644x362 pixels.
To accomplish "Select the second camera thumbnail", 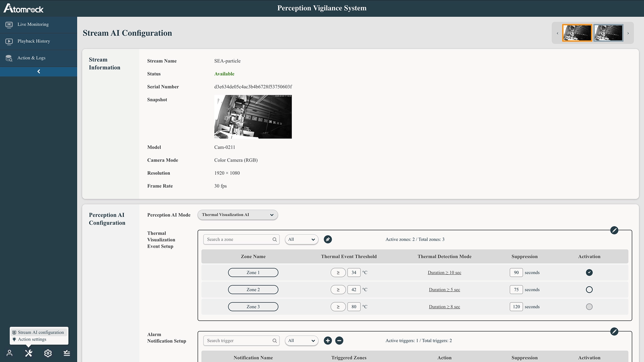I will coord(608,33).
